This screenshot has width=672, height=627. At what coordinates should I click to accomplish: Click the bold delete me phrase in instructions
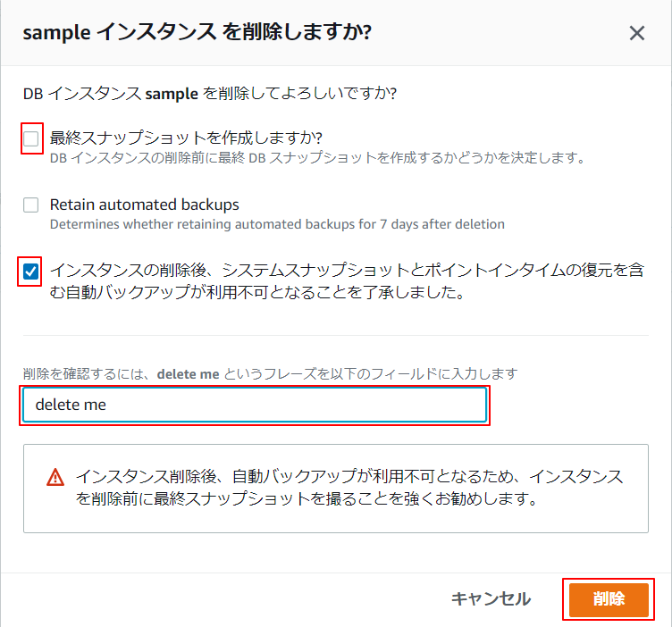189,374
